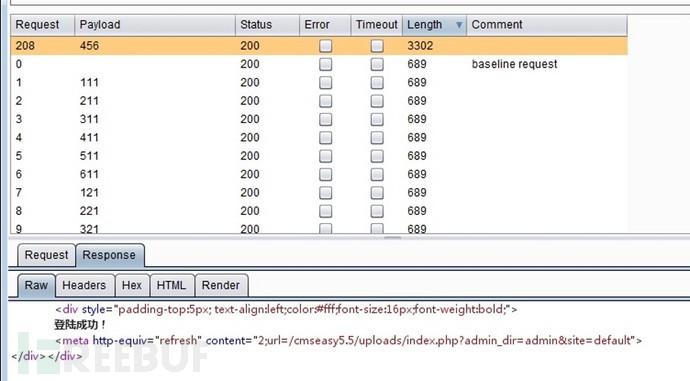Select the length value 3302

(x=420, y=46)
